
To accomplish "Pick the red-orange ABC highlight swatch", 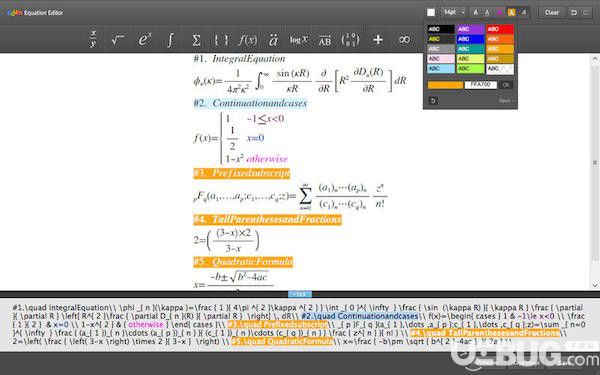I will (x=500, y=39).
